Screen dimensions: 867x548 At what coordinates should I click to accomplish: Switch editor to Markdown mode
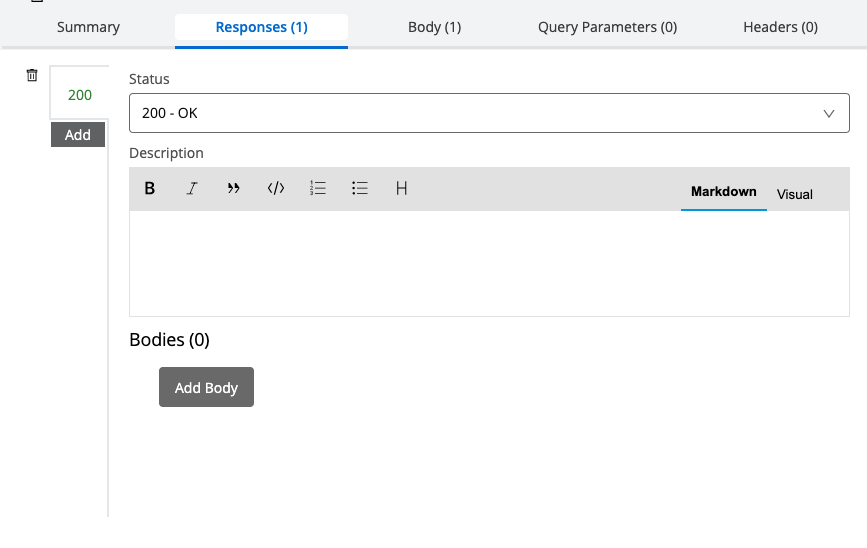tap(723, 192)
